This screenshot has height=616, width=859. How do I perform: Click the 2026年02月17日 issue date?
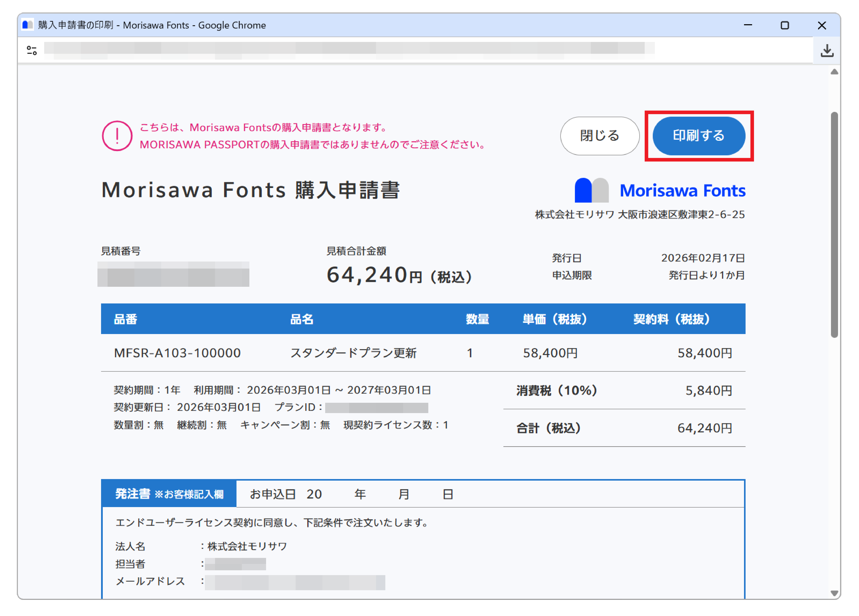coord(703,258)
